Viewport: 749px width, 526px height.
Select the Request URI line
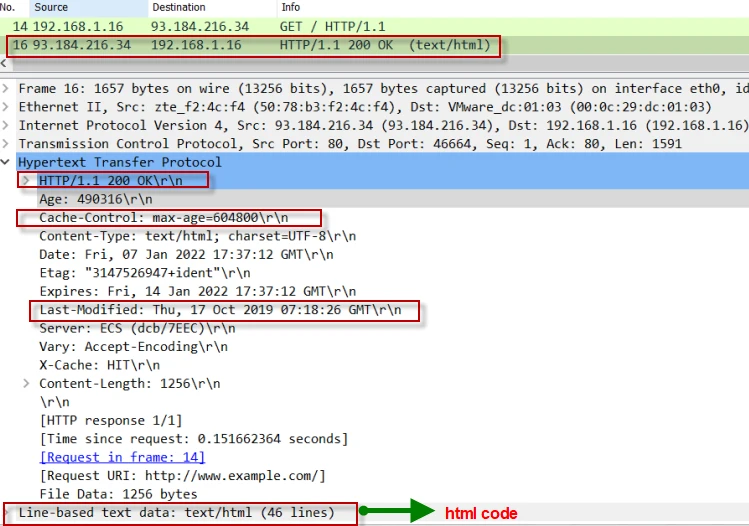[x=182, y=475]
